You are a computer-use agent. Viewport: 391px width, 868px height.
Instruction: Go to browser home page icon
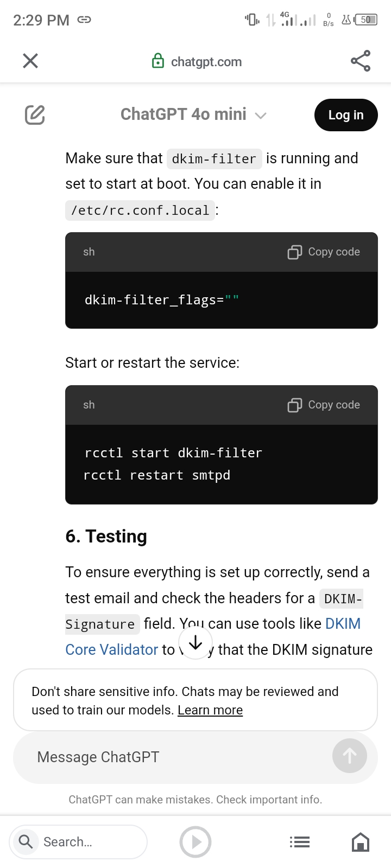361,842
